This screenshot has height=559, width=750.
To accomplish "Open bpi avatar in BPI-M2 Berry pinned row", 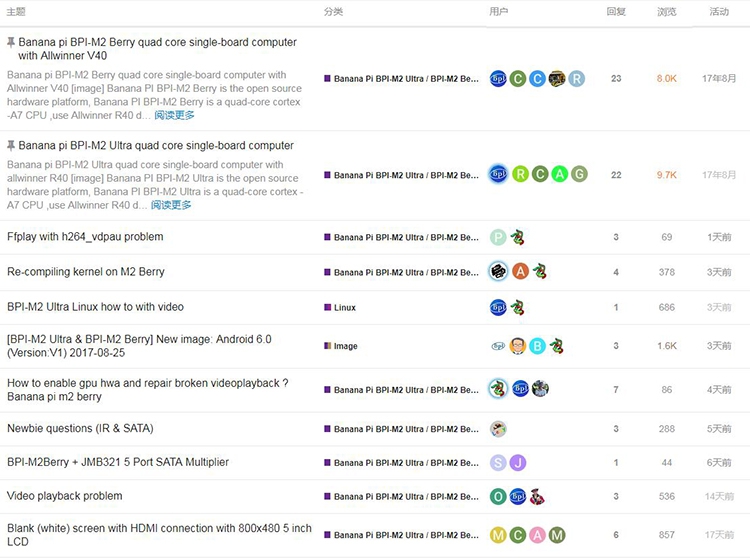I will [x=498, y=78].
